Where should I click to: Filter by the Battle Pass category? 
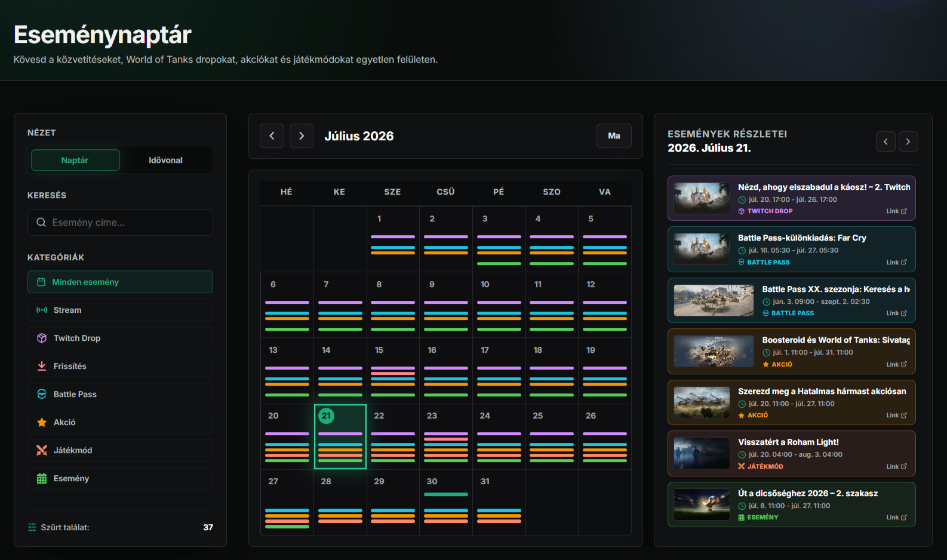[120, 394]
